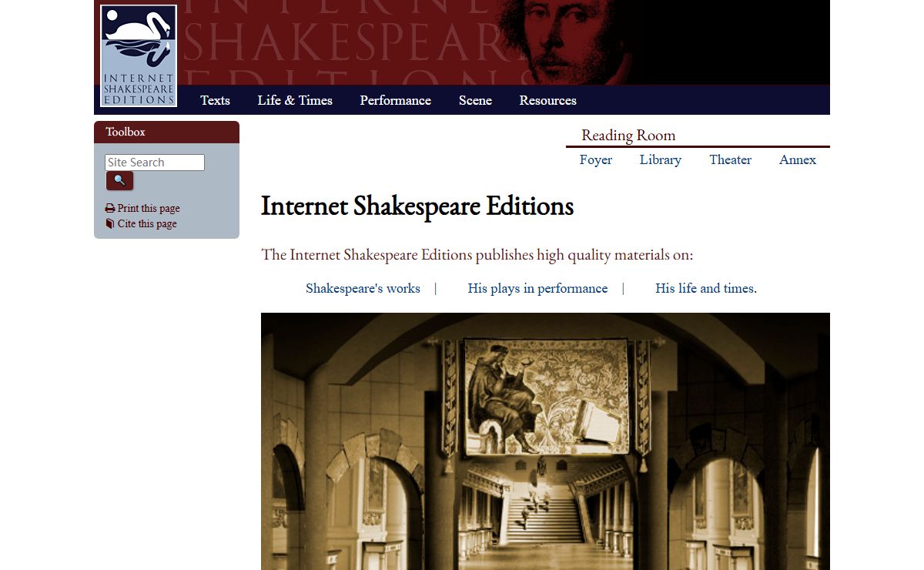Open the His plays in performance link
The height and width of the screenshot is (570, 924).
click(x=537, y=289)
